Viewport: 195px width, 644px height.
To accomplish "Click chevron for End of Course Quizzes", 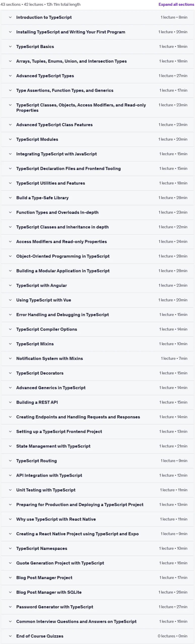I will pos(10,636).
